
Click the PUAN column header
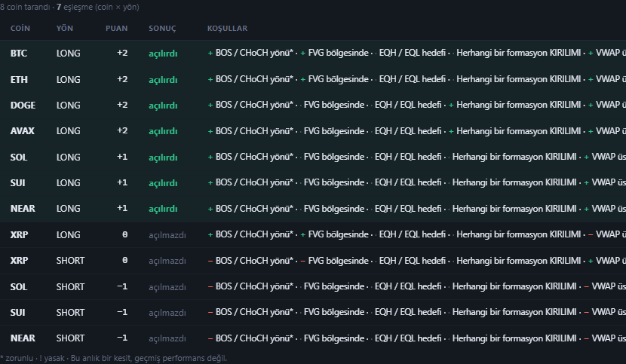117,29
